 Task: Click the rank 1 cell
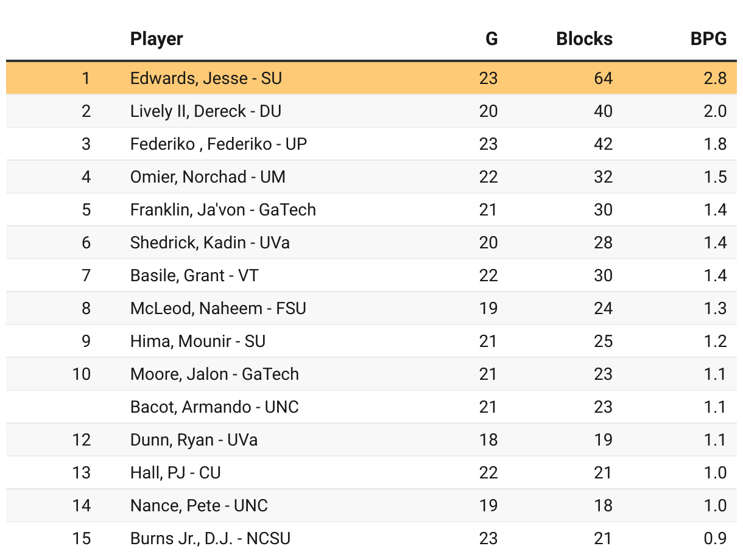tap(86, 79)
